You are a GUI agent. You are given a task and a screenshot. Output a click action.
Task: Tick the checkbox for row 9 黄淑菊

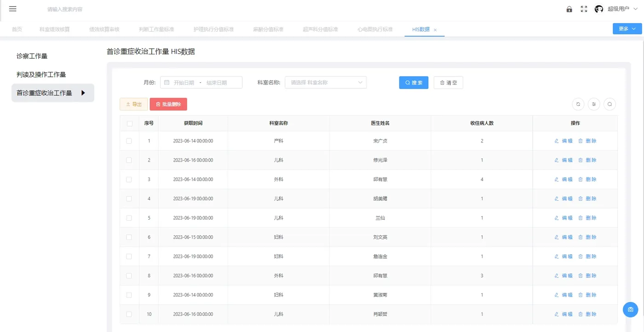(x=129, y=295)
